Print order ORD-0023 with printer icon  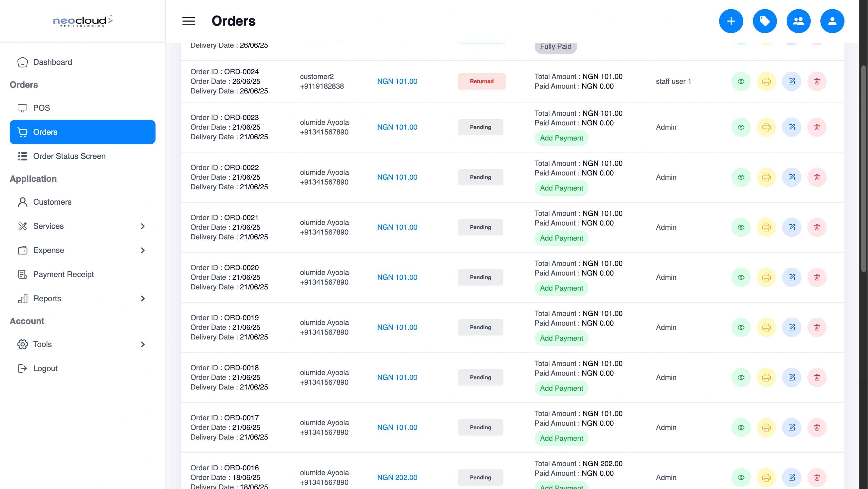point(766,127)
